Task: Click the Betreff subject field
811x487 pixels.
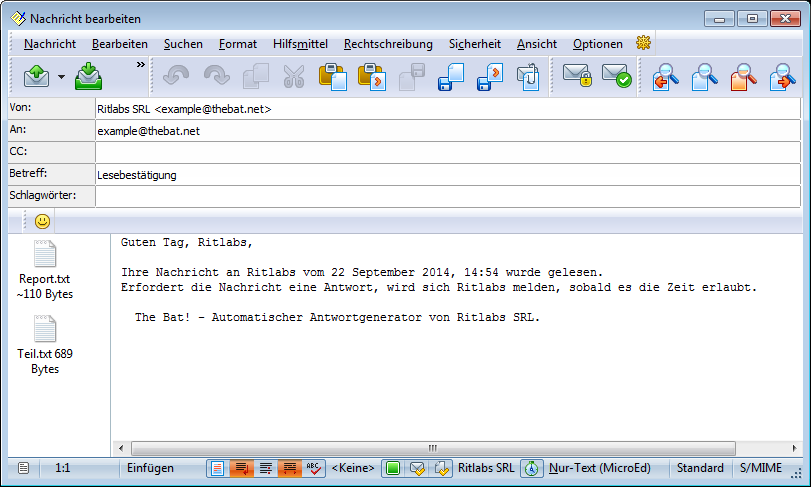Action: coord(448,175)
